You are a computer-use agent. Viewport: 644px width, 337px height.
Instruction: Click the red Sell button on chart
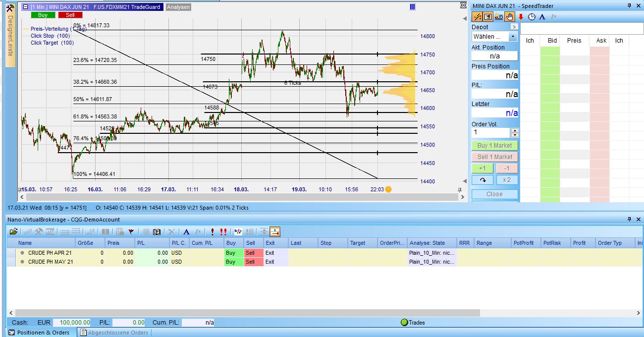pos(70,15)
